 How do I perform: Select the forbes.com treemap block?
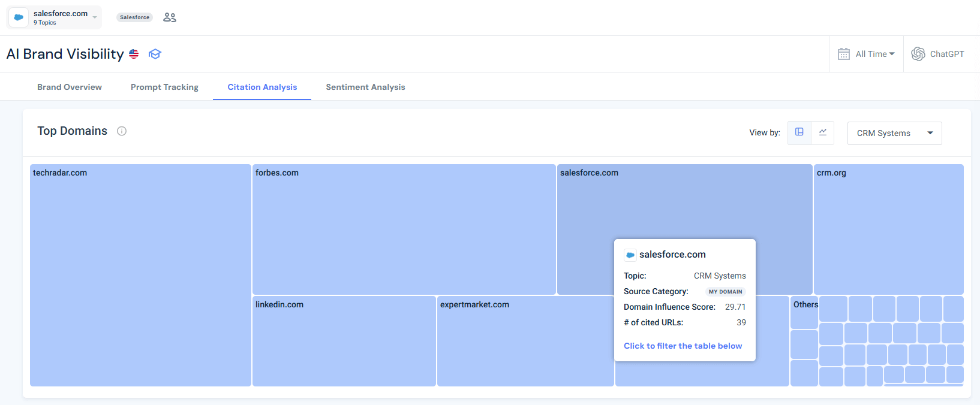pos(404,229)
